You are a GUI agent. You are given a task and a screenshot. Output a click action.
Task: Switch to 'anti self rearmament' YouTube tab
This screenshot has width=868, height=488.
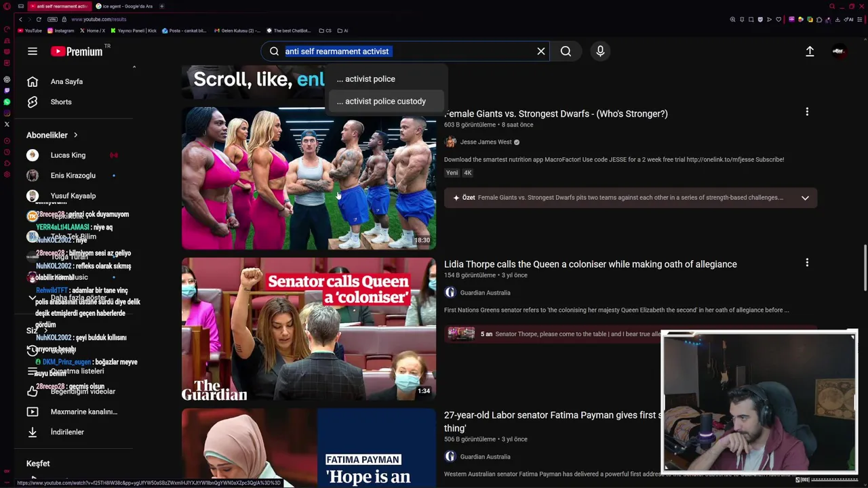59,6
